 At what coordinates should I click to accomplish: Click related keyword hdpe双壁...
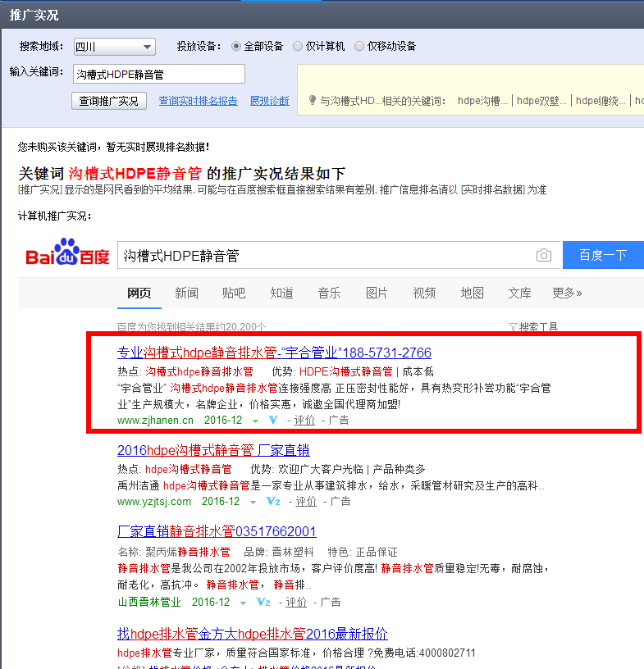[541, 101]
